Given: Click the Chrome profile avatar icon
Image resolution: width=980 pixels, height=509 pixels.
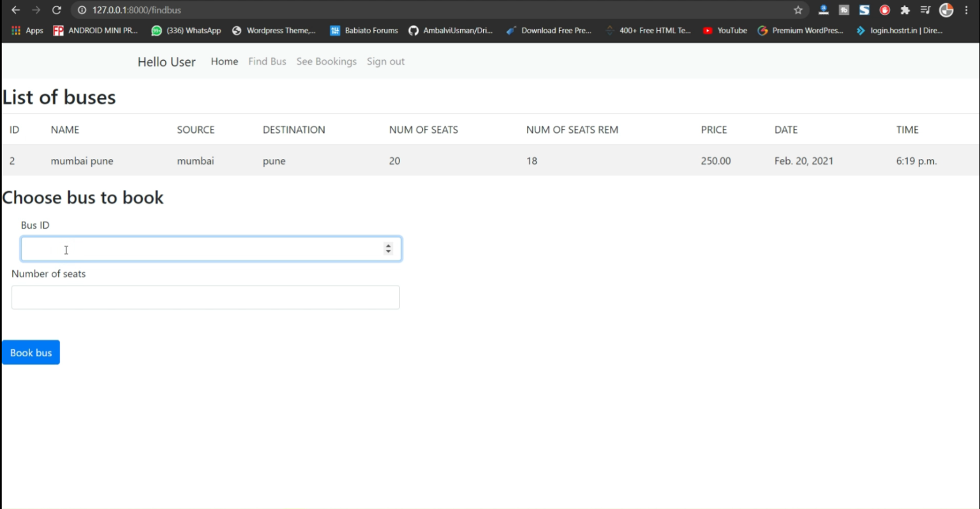Looking at the screenshot, I should (946, 10).
